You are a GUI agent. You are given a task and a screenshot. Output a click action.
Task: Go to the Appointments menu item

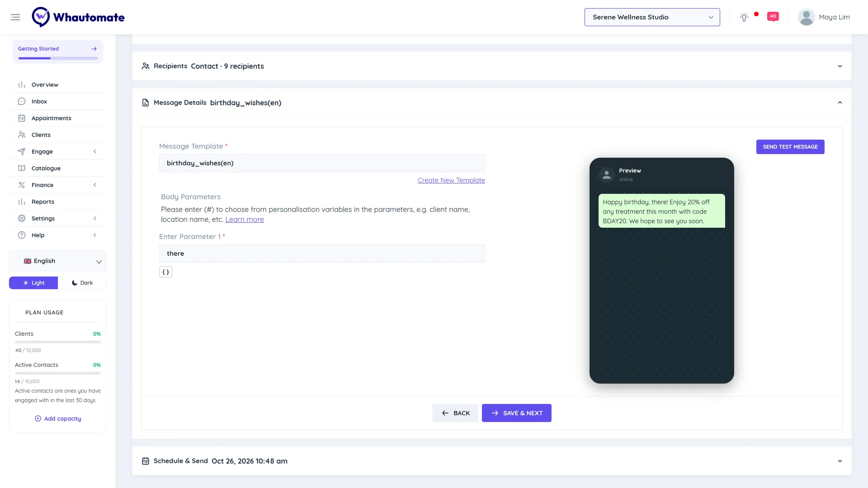coord(58,118)
